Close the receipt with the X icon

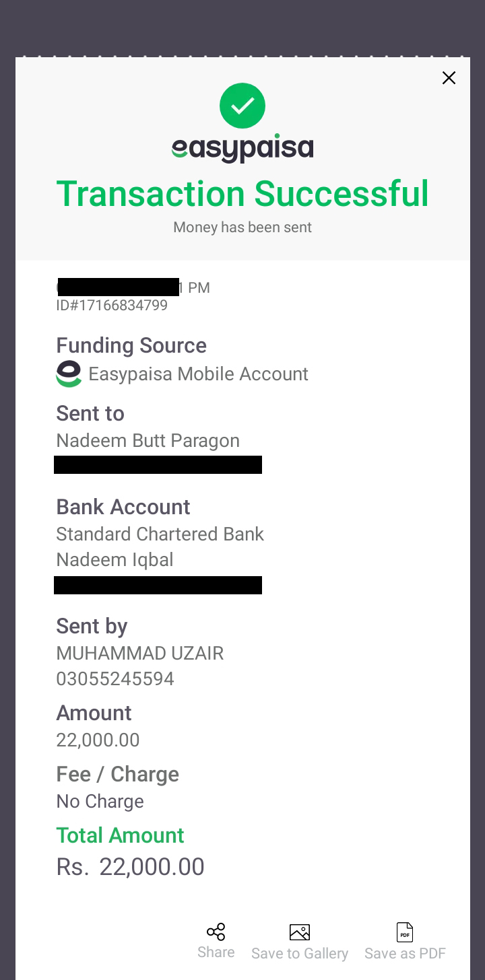(x=449, y=78)
